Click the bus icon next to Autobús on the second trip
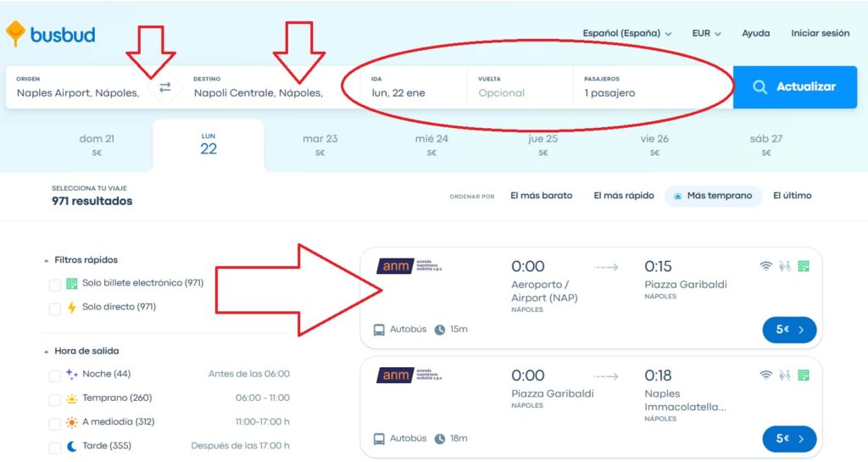Viewport: 868px width, 462px height. (x=379, y=439)
